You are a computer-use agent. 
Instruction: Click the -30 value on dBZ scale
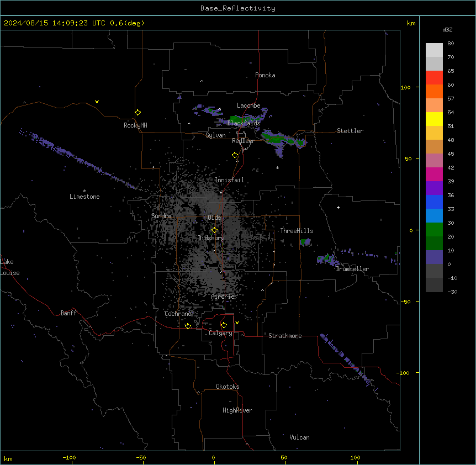(x=452, y=292)
